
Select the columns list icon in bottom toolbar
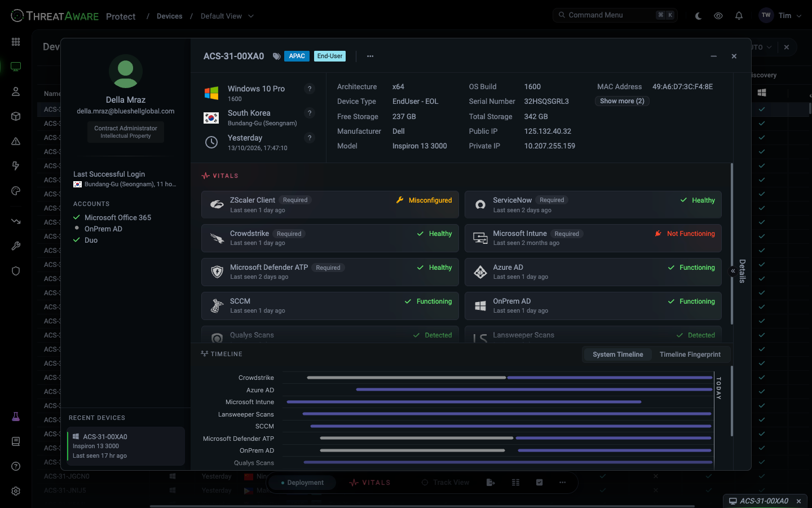(x=515, y=483)
